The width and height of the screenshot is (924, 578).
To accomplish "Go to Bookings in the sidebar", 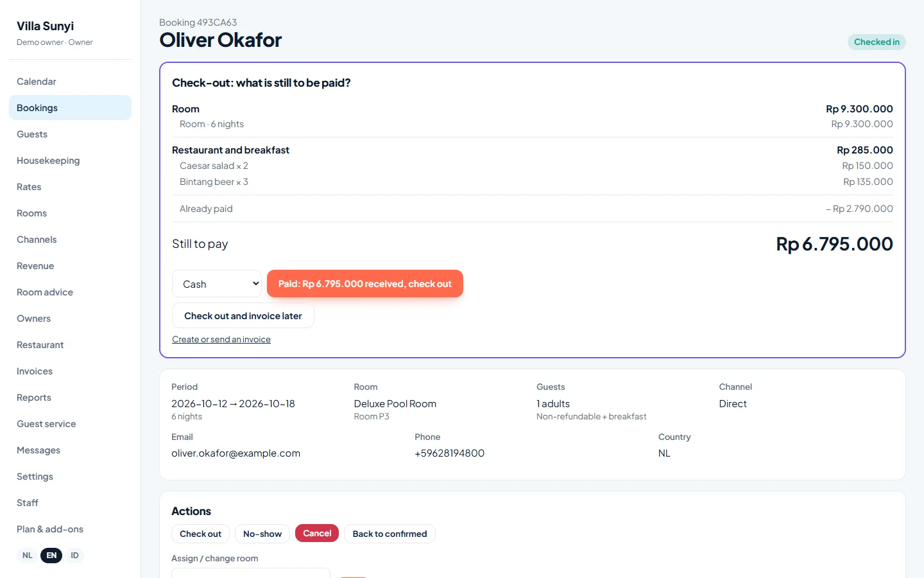I will tap(70, 108).
